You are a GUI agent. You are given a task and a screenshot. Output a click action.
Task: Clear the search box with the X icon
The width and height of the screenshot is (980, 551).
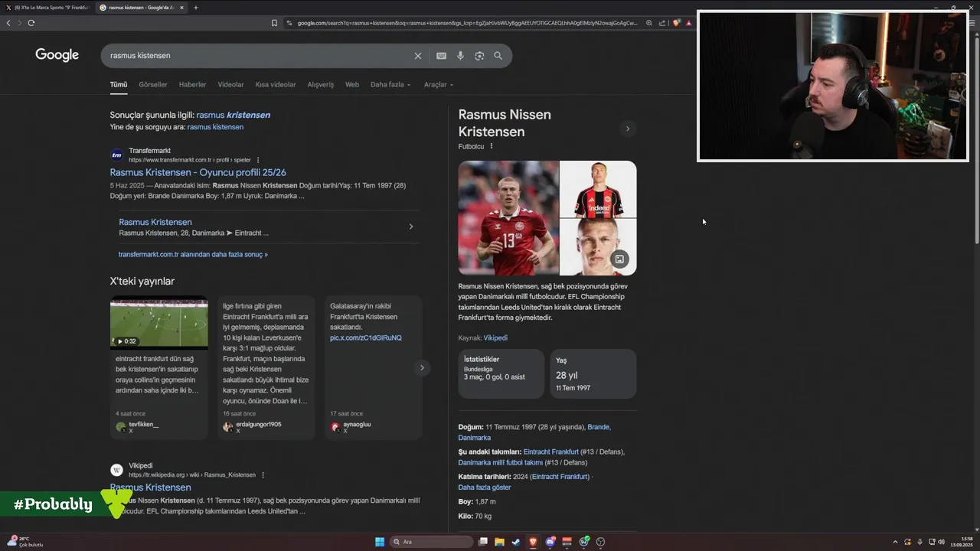point(418,56)
